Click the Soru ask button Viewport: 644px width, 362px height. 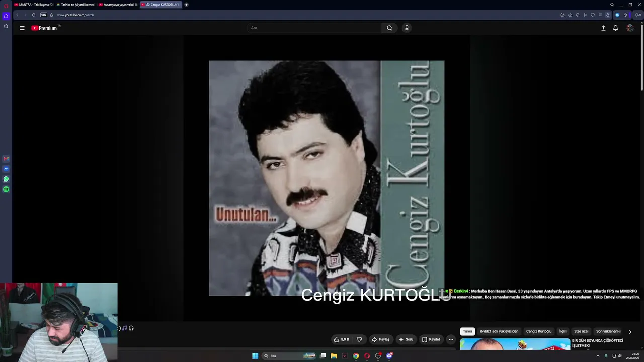406,339
